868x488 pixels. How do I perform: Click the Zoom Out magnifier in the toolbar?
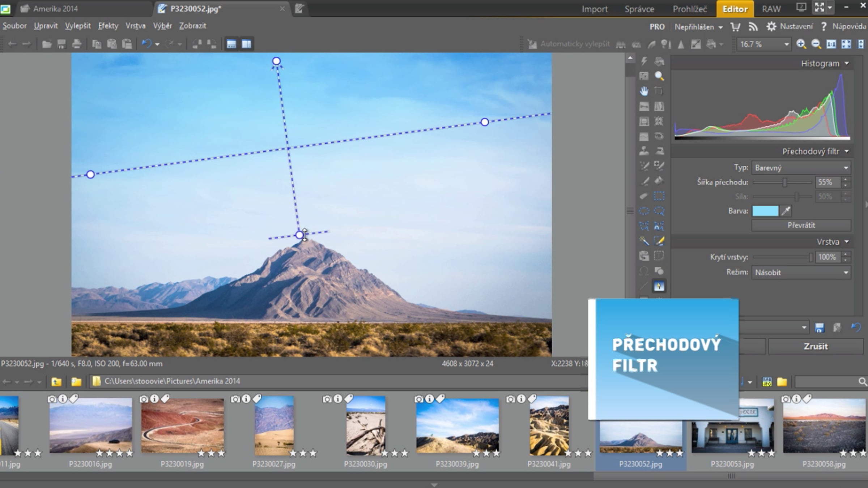(816, 44)
